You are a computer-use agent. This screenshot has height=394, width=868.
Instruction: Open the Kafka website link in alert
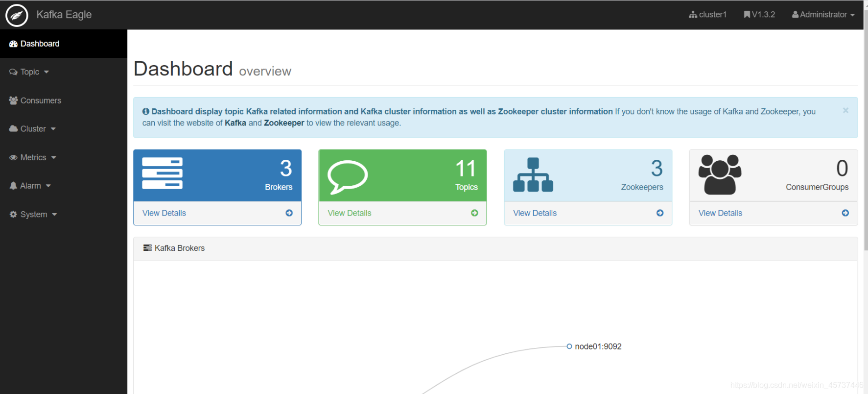[235, 123]
